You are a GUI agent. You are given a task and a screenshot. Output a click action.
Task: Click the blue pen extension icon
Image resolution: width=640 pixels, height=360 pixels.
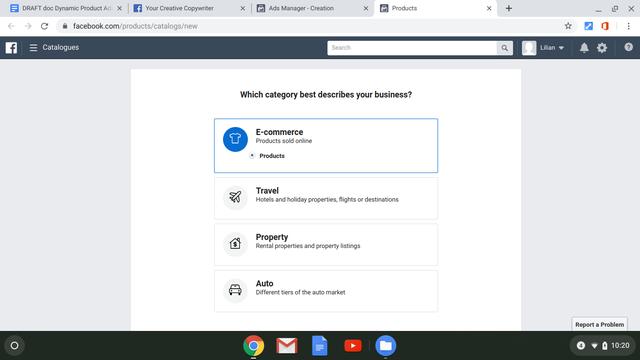589,26
